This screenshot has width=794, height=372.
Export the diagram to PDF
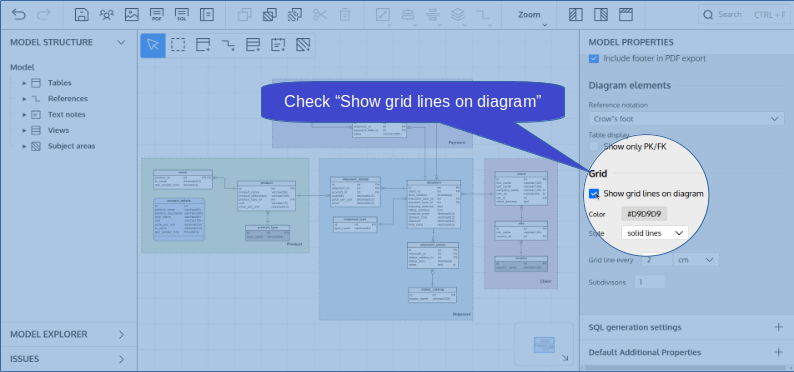tap(157, 15)
